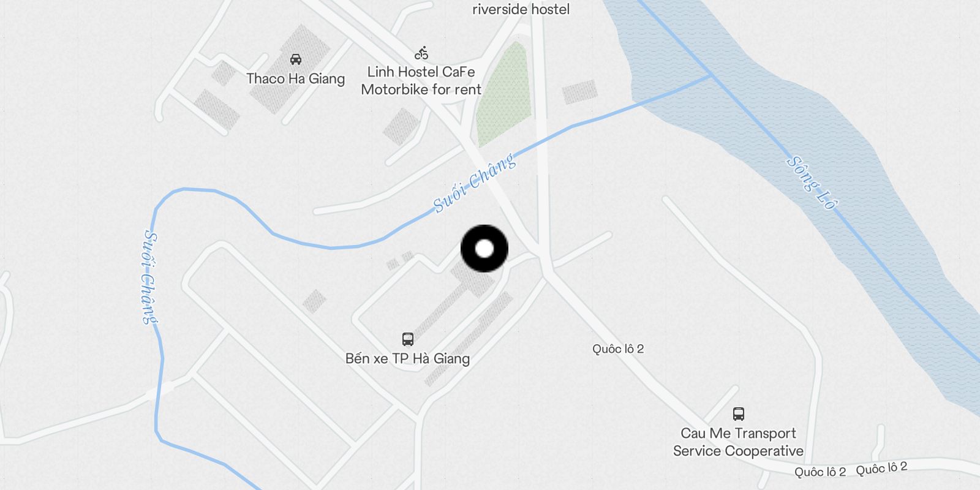Select the Thaco Ha Giang car icon
The height and width of the screenshot is (490, 980).
(296, 59)
